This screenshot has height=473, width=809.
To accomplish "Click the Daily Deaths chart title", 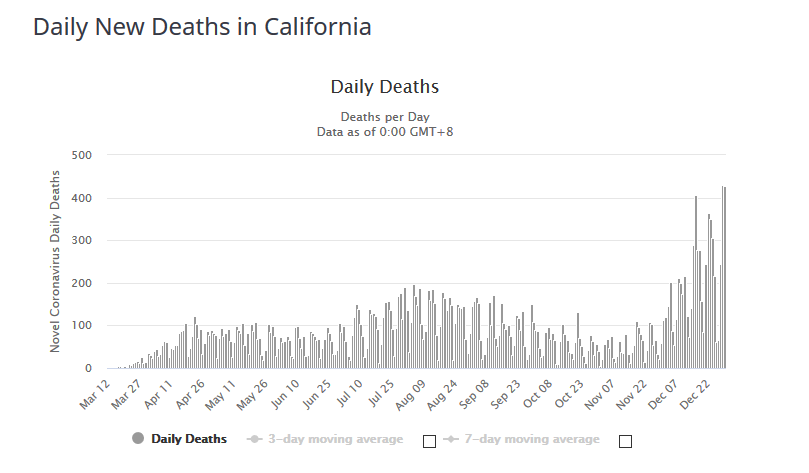I will (x=384, y=87).
